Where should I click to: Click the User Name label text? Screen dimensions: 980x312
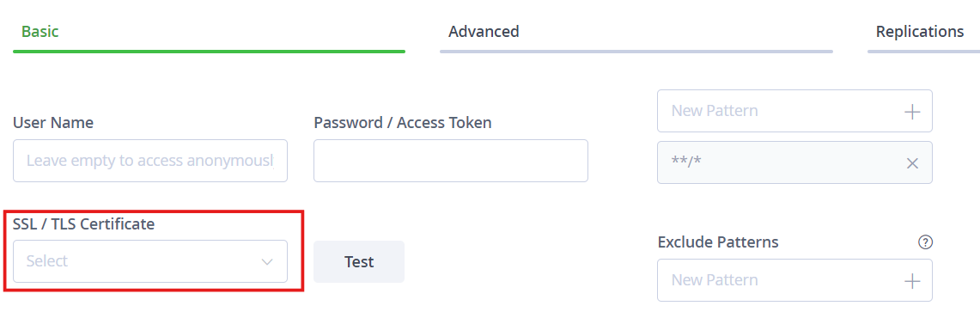point(53,123)
